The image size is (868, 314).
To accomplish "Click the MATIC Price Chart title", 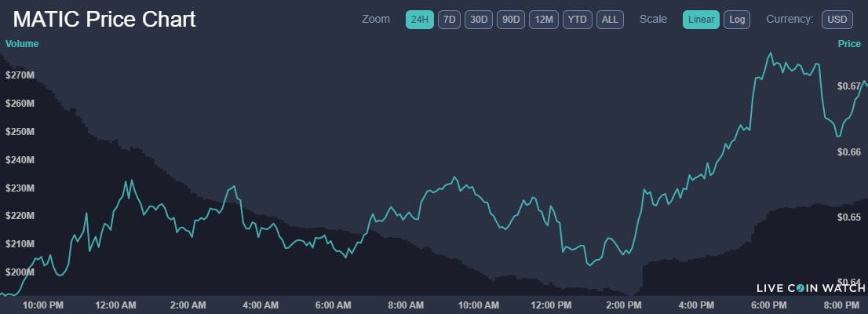I will click(104, 20).
